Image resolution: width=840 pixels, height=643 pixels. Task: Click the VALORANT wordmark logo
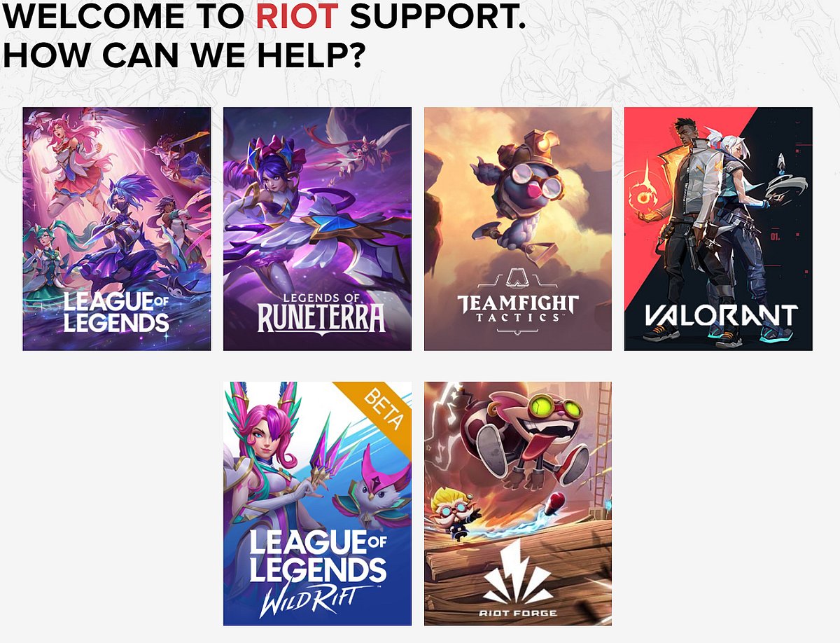(x=721, y=316)
